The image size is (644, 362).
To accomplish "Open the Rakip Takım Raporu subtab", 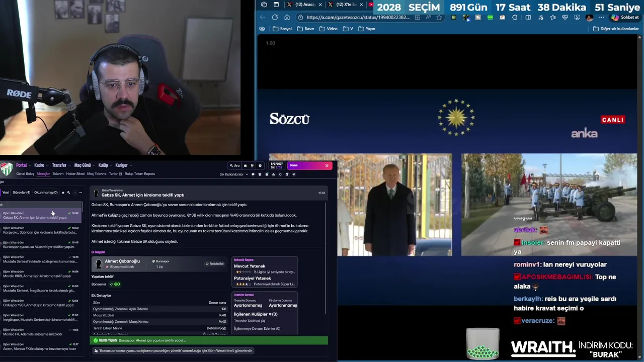I will pyautogui.click(x=140, y=174).
